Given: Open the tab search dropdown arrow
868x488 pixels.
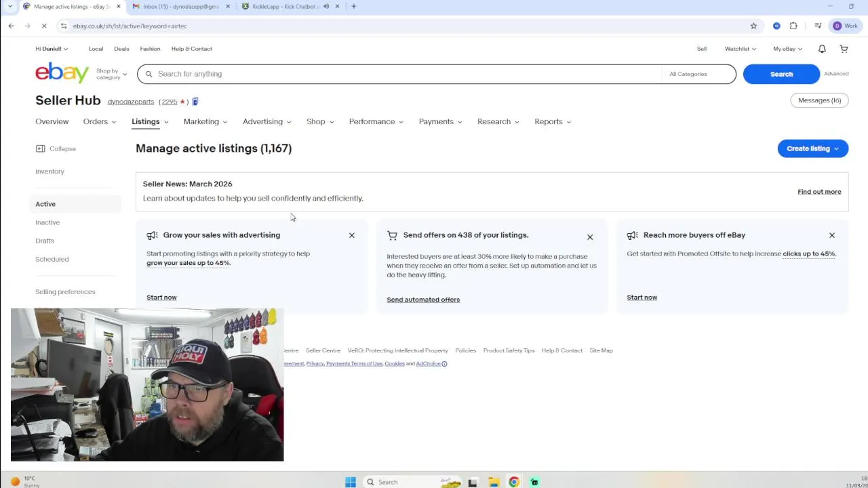Looking at the screenshot, I should [9, 6].
